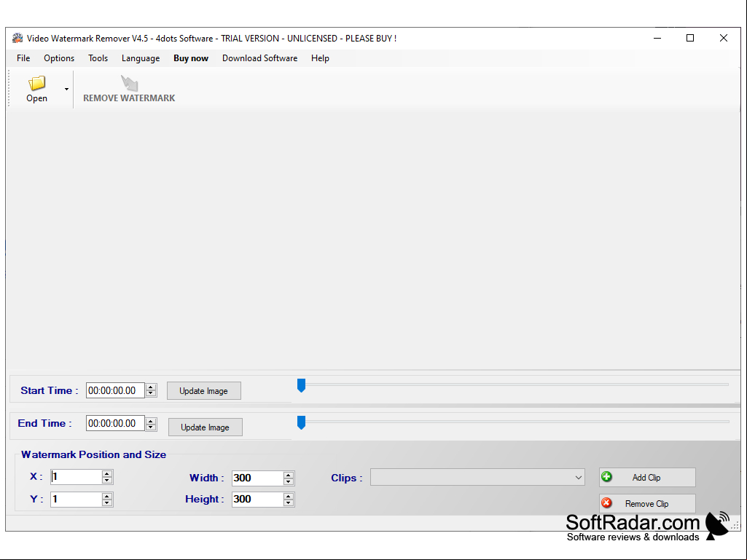Image resolution: width=747 pixels, height=560 pixels.
Task: Open the Download Software menu
Action: click(259, 58)
